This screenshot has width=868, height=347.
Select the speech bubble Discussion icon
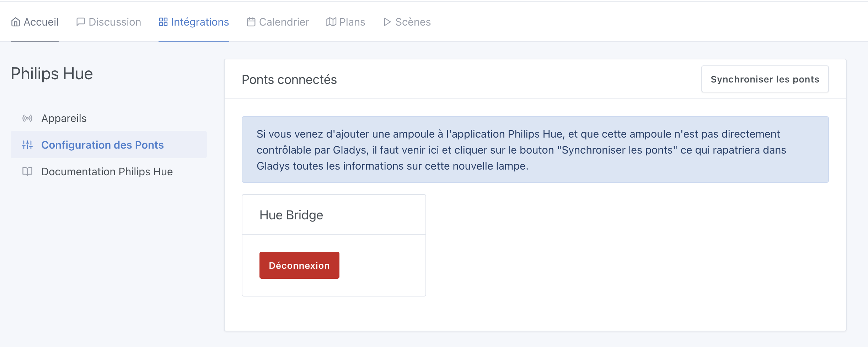click(80, 22)
